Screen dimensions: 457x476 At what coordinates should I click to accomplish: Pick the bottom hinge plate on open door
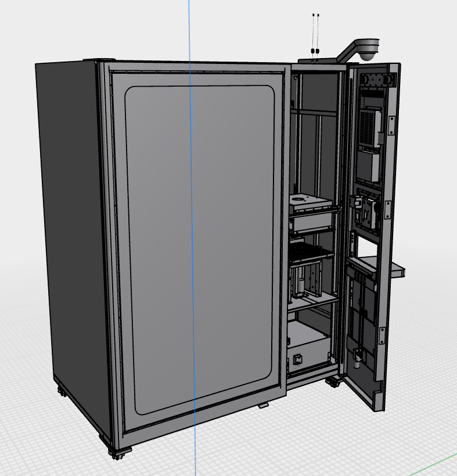(382, 335)
